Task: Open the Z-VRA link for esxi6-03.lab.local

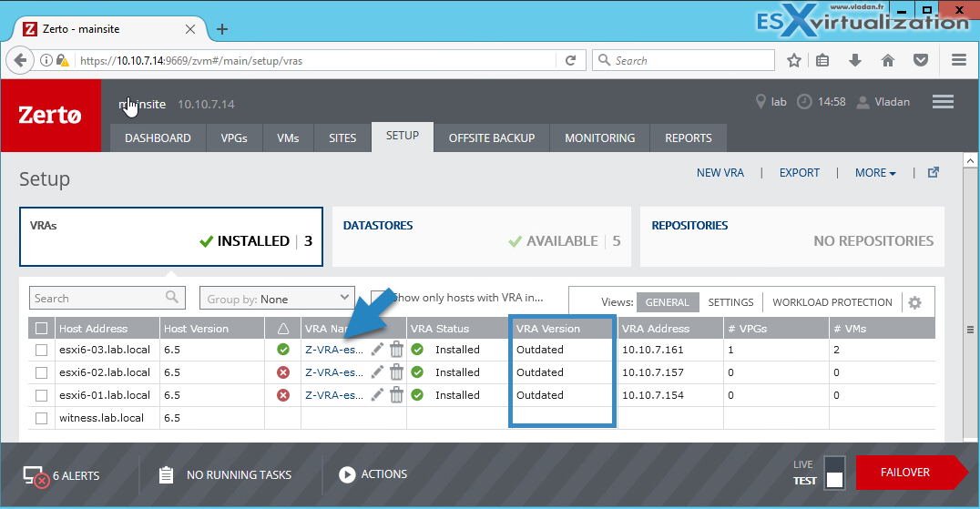Action: click(333, 350)
